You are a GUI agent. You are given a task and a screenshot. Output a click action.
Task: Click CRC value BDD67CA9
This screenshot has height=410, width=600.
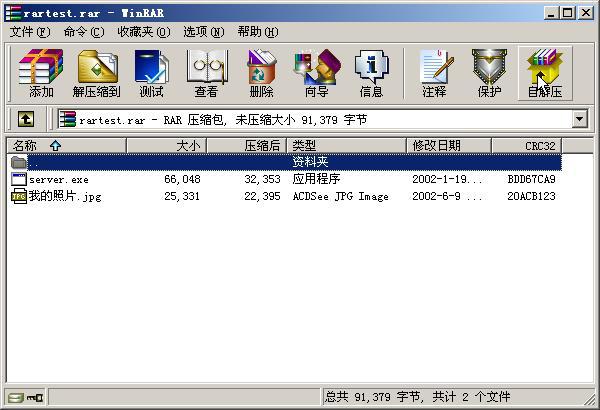pos(532,179)
